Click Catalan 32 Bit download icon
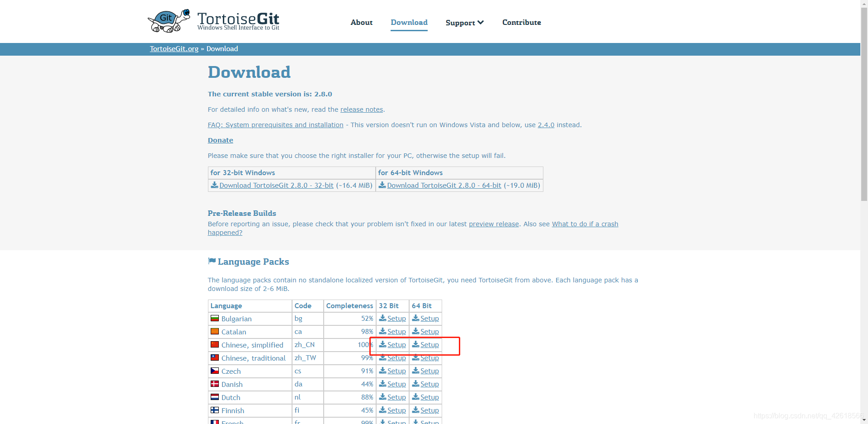Image resolution: width=868 pixels, height=424 pixels. click(382, 331)
